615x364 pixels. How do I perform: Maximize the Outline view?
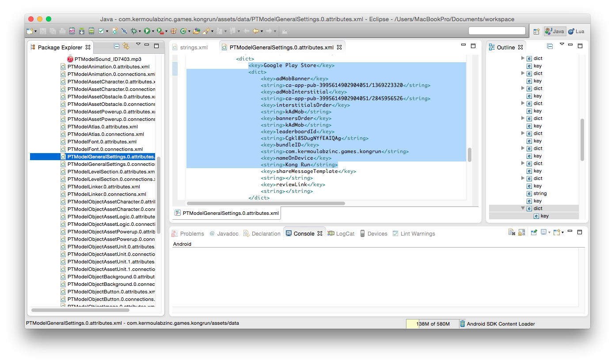tap(580, 45)
